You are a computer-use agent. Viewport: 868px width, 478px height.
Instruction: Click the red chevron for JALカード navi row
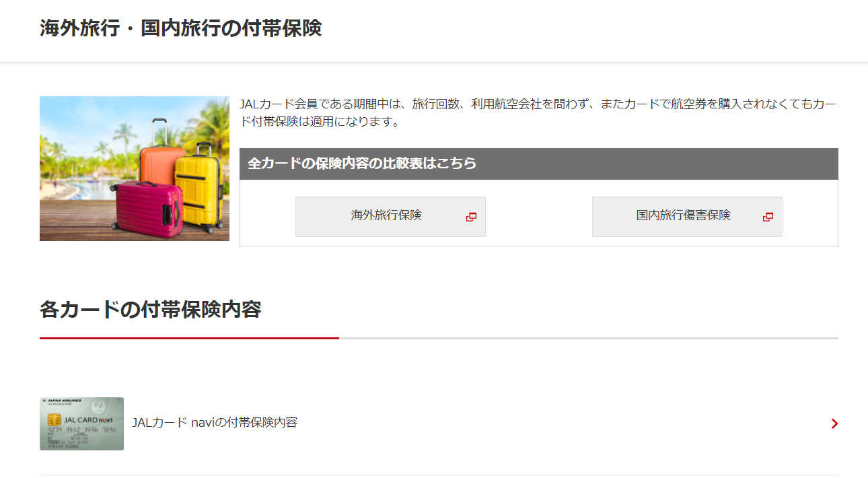coord(834,423)
